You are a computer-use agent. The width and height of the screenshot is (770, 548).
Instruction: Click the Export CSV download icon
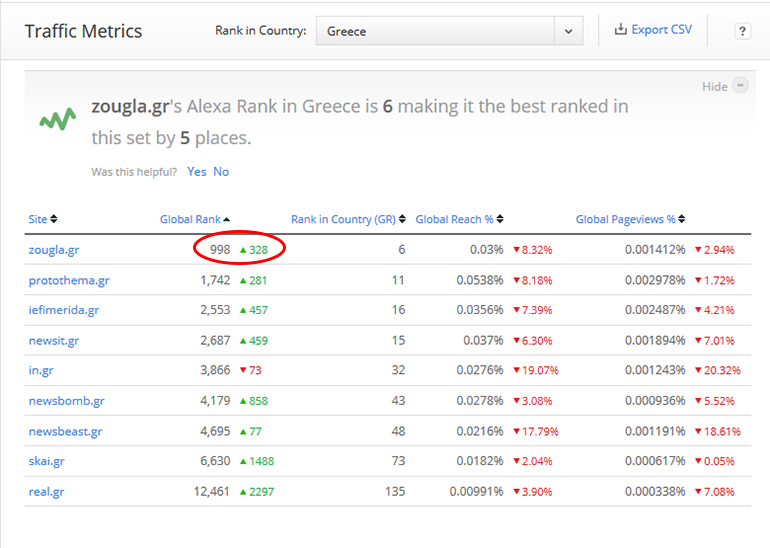click(x=620, y=30)
